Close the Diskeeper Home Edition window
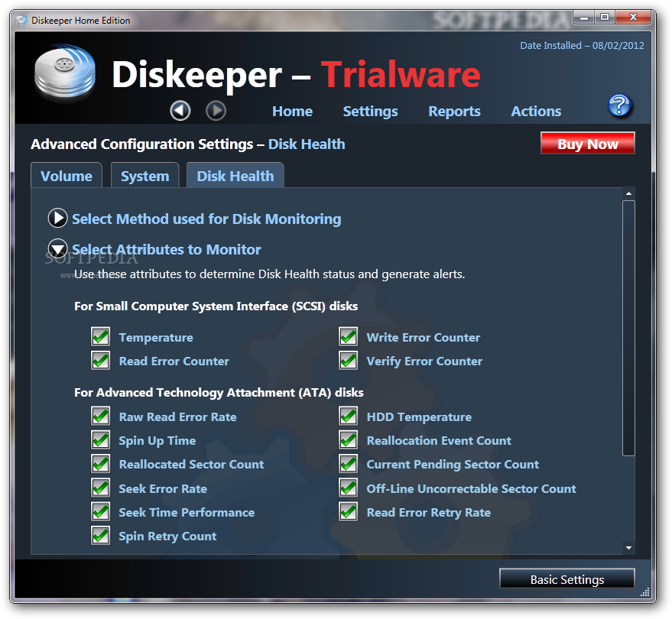 [633, 18]
